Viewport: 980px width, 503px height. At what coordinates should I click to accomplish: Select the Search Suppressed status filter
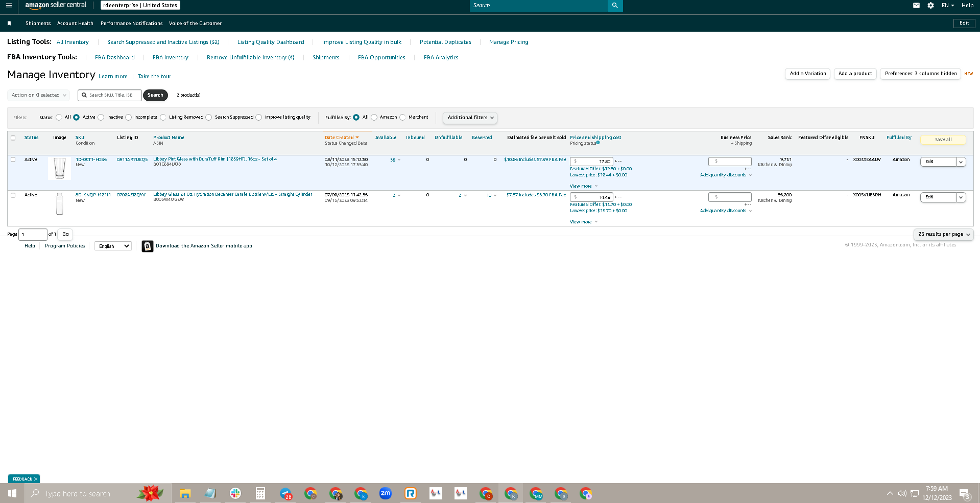coord(209,118)
